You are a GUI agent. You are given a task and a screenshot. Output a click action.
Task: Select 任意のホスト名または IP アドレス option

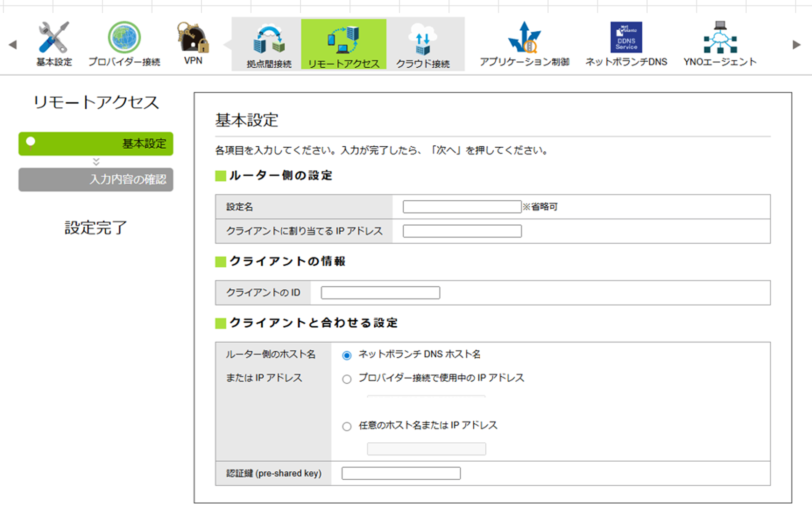[346, 426]
